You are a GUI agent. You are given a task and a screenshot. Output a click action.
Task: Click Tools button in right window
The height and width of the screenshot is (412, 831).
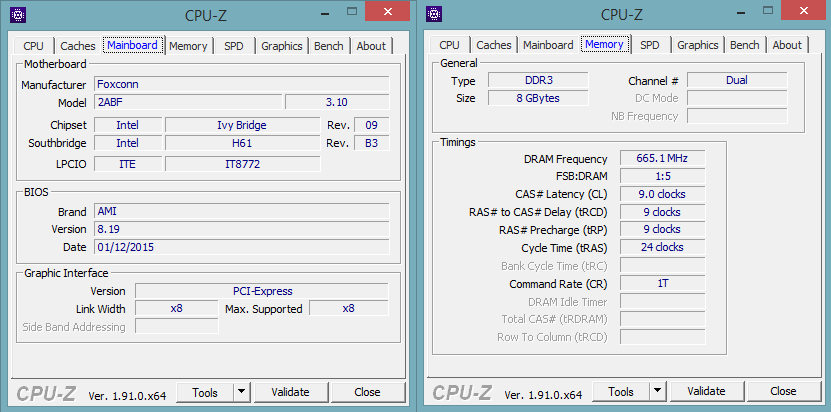[621, 392]
